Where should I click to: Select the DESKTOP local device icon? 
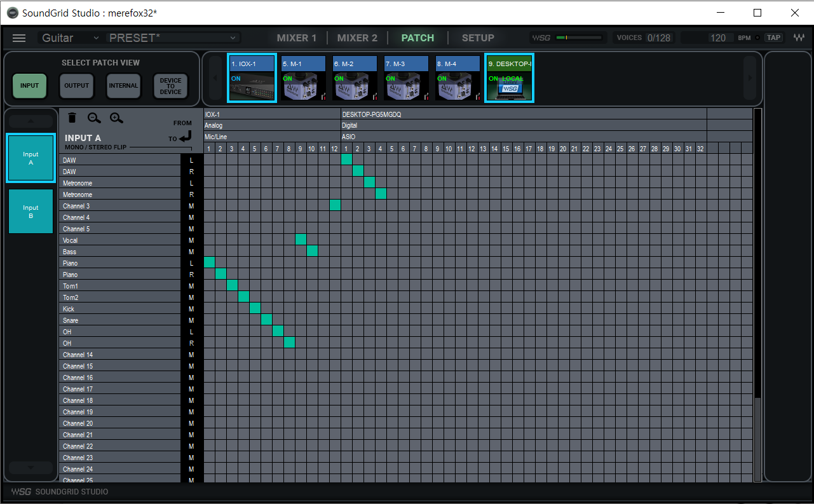[509, 78]
